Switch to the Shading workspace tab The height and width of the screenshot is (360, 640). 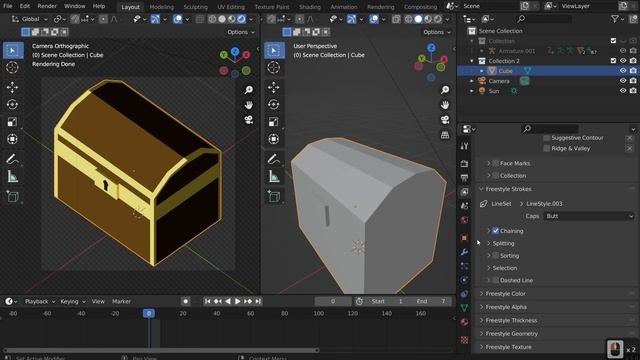310,7
